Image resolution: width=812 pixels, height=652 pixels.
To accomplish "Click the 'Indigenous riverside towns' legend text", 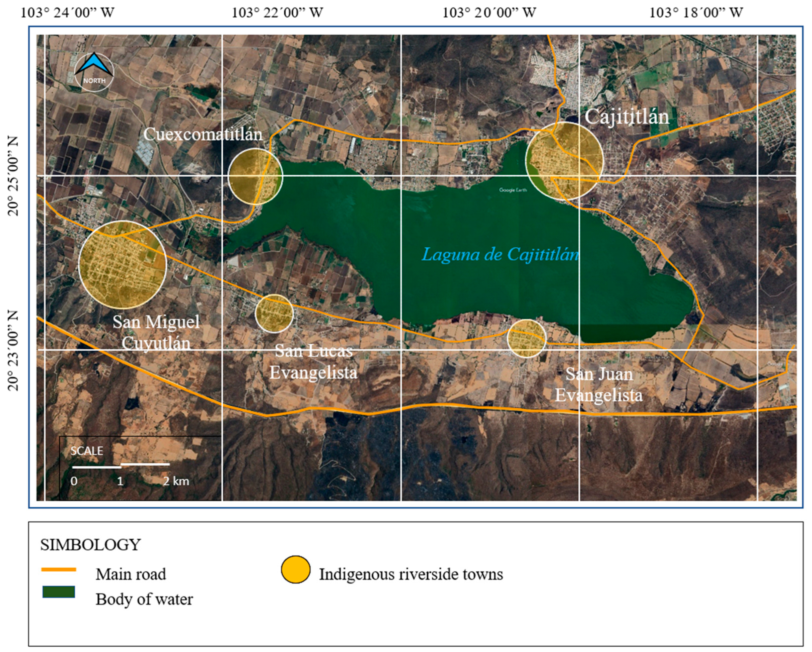I will click(411, 574).
